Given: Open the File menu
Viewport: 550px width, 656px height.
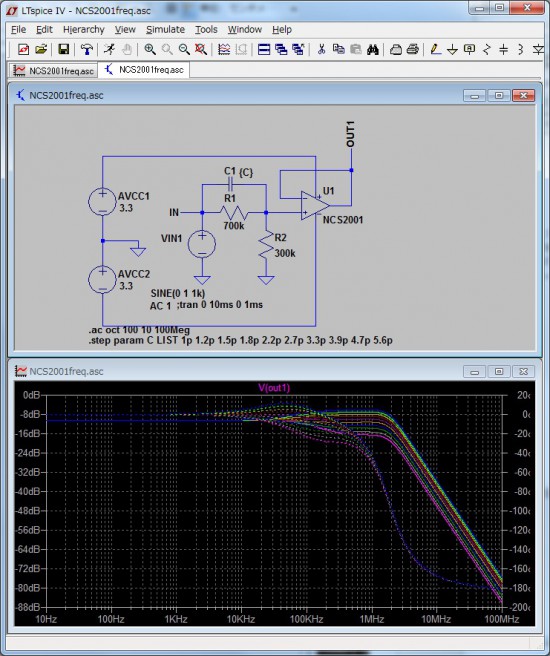Looking at the screenshot, I should (x=18, y=30).
